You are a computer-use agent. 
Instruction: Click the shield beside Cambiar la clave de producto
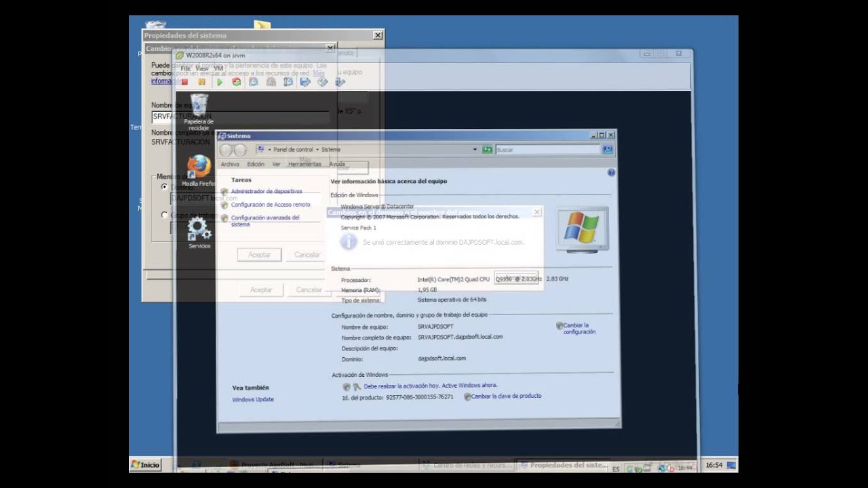click(x=467, y=396)
